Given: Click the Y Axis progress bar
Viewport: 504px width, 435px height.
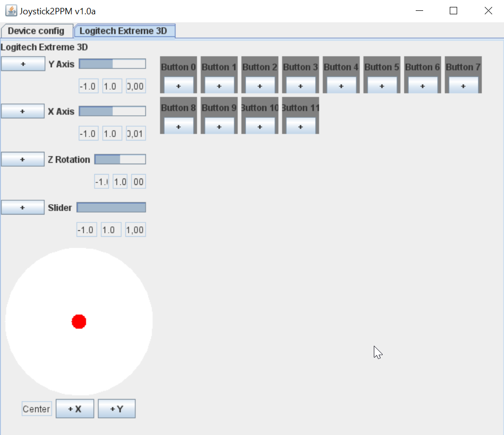Looking at the screenshot, I should tap(112, 64).
